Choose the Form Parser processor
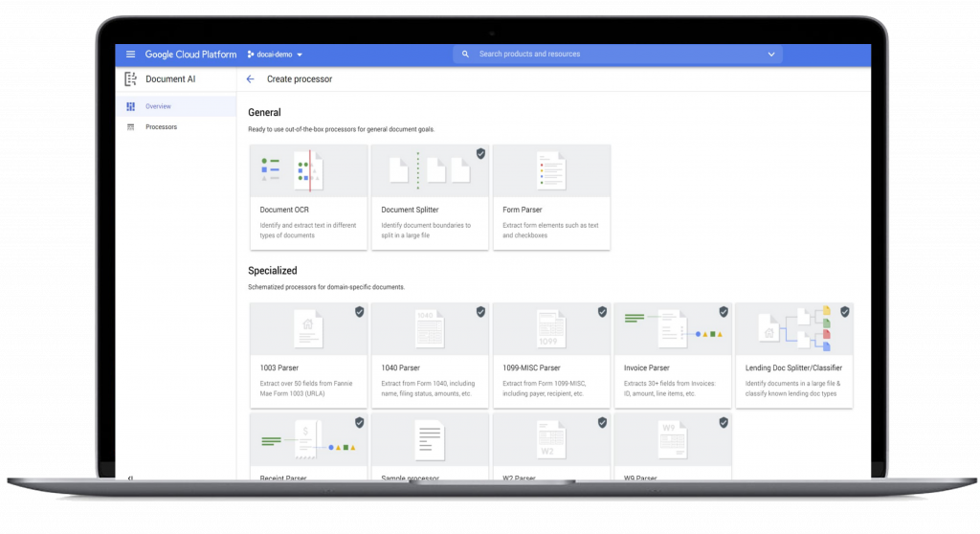980x534 pixels. click(x=551, y=197)
